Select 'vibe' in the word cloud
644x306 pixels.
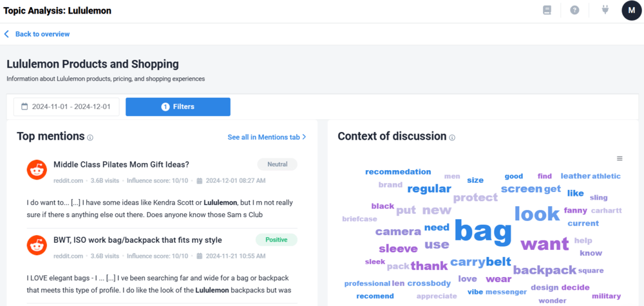(475, 292)
